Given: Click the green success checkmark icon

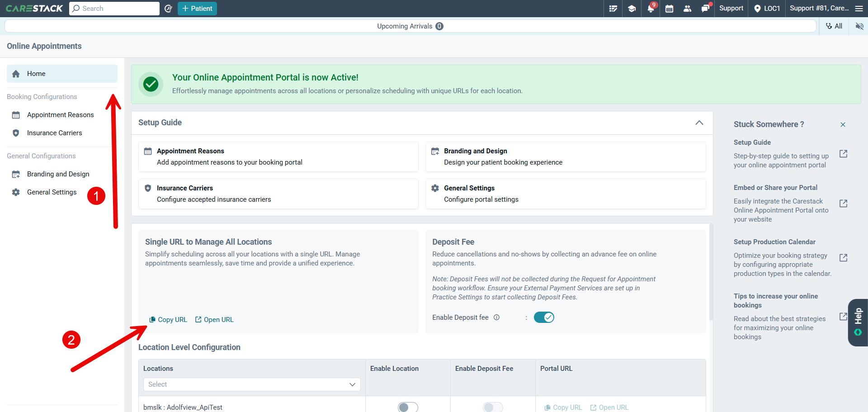Looking at the screenshot, I should 151,84.
